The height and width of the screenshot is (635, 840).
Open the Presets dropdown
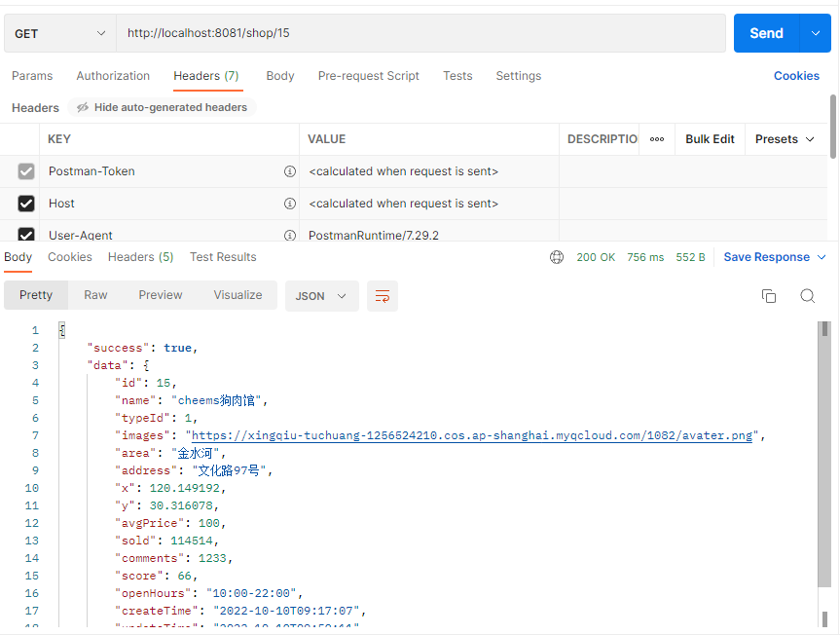pyautogui.click(x=785, y=139)
